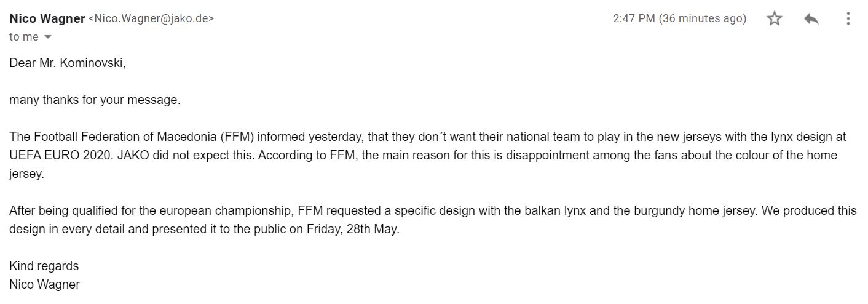Click the greeting "Dear Mr. Kominovski,"

pyautogui.click(x=68, y=63)
